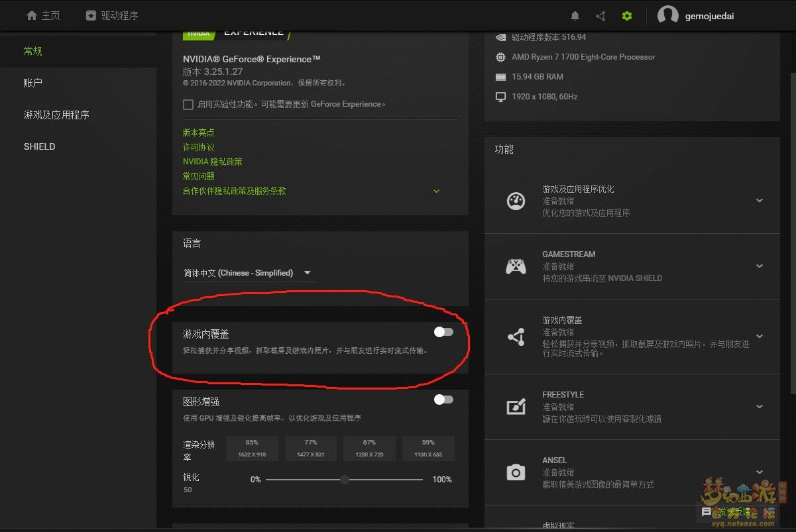The width and height of the screenshot is (796, 532).
Task: Select the 85% 1632 X 918 render resolution
Action: [x=252, y=448]
